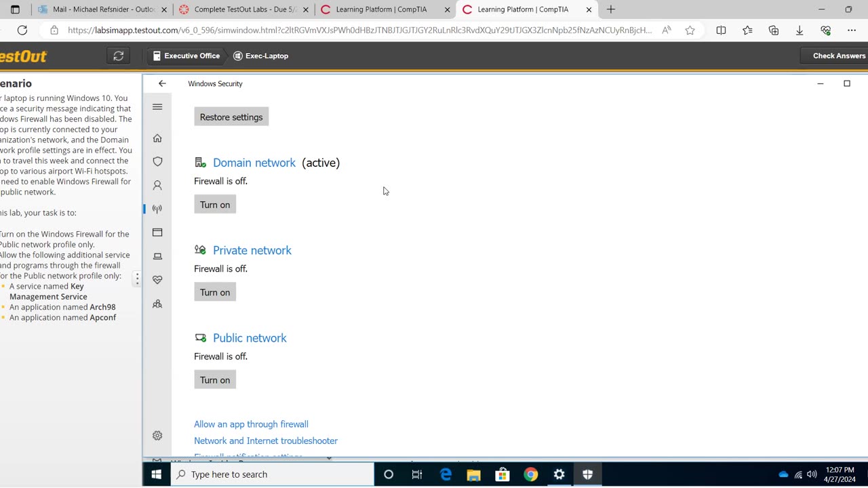
Task: Add this page to favorites star
Action: pos(690,30)
